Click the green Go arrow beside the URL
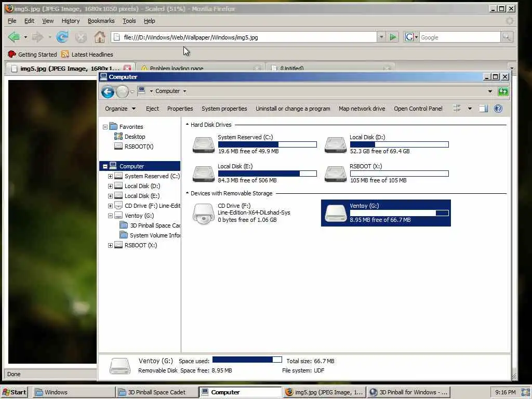The image size is (532, 399). (x=393, y=37)
